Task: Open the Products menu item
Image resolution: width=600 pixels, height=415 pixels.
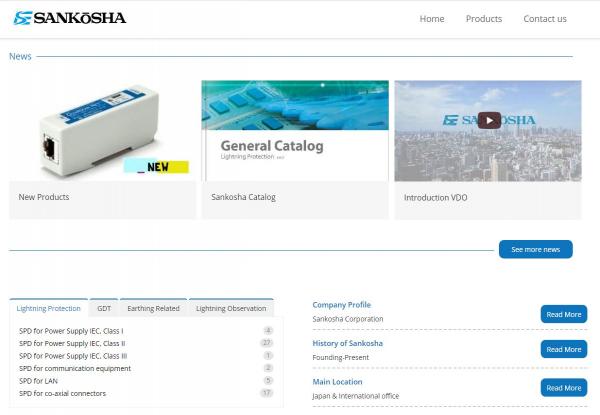Action: click(x=484, y=19)
